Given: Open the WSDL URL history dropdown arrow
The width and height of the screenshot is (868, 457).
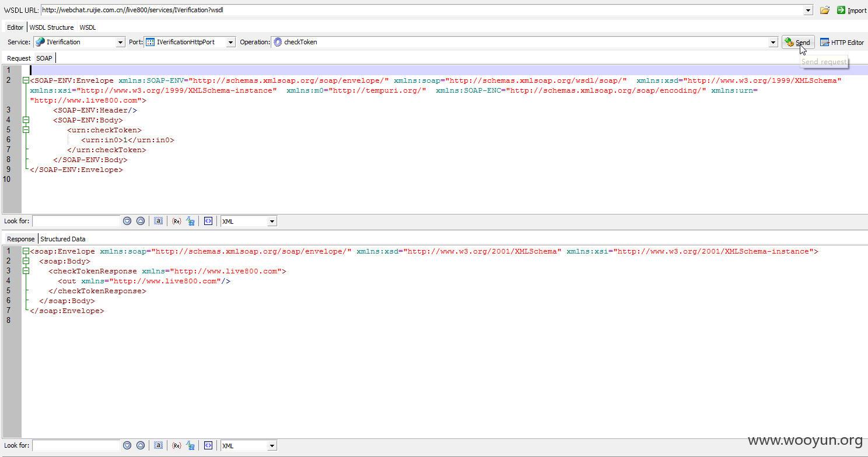Looking at the screenshot, I should pyautogui.click(x=808, y=10).
